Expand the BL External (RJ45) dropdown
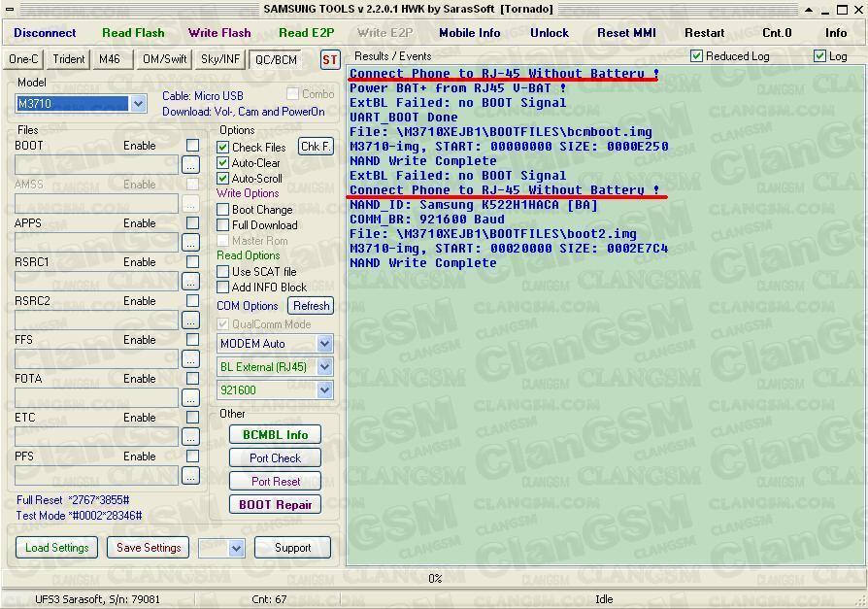The image size is (868, 609). point(324,367)
